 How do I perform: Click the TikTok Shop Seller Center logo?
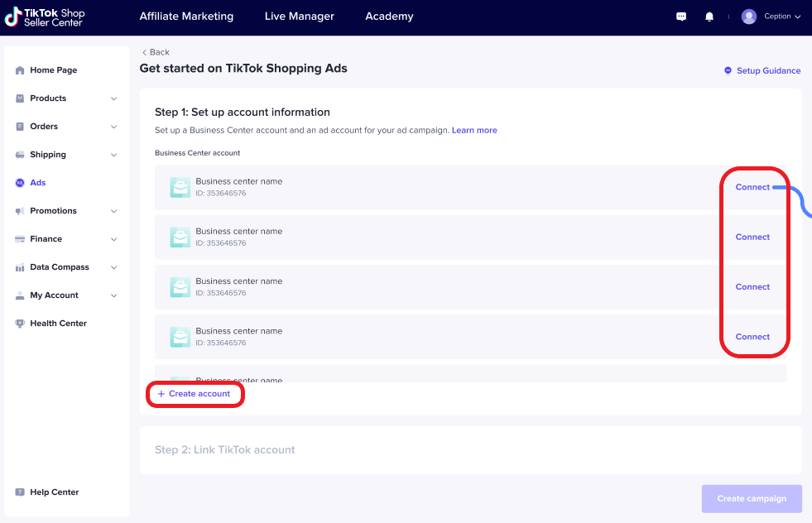click(45, 17)
